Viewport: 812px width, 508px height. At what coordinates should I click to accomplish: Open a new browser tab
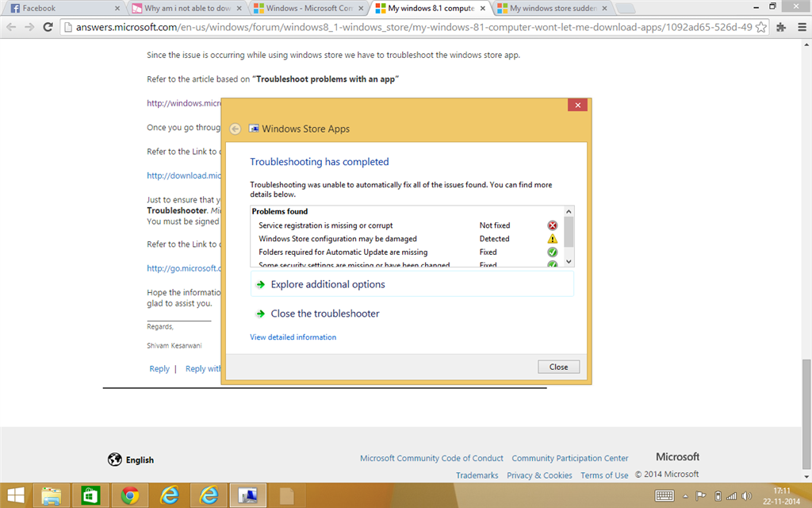626,8
